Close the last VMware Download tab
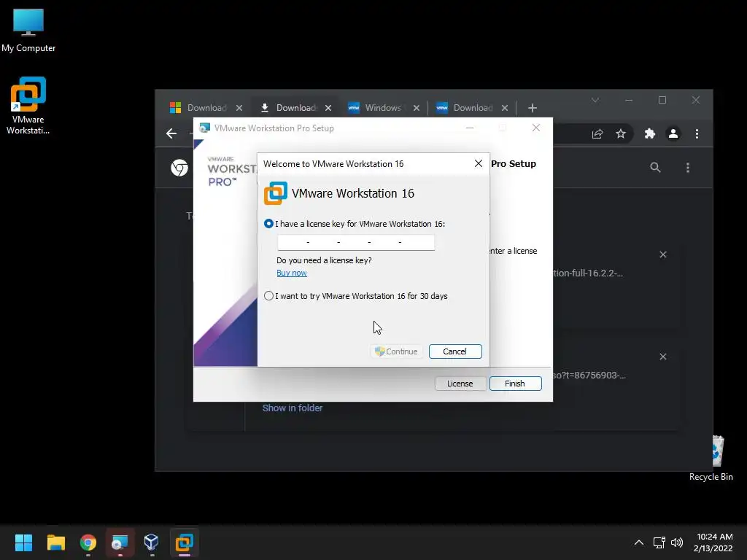Screen dimensions: 747x560 click(505, 108)
